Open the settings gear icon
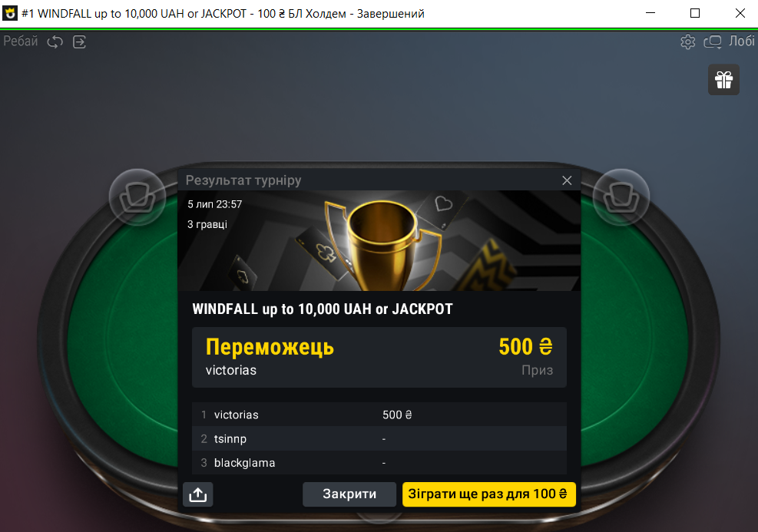This screenshot has width=758, height=532. [x=688, y=42]
